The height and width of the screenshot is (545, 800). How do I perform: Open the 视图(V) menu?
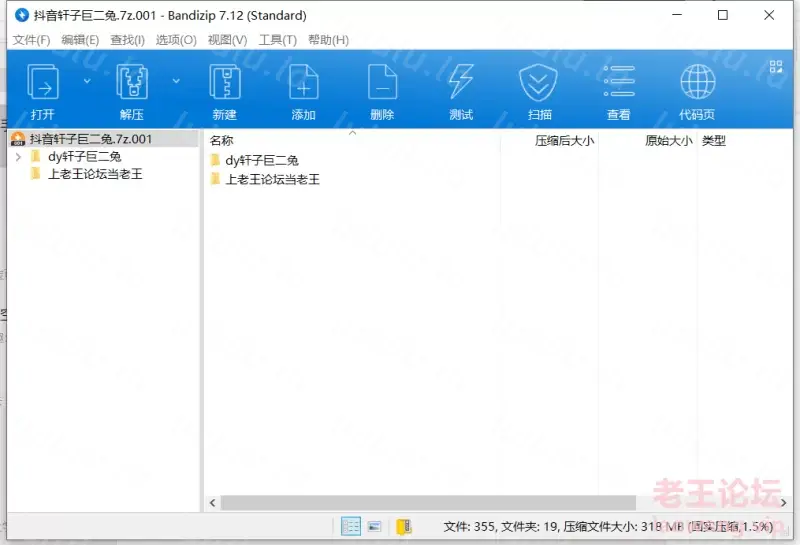tap(228, 40)
